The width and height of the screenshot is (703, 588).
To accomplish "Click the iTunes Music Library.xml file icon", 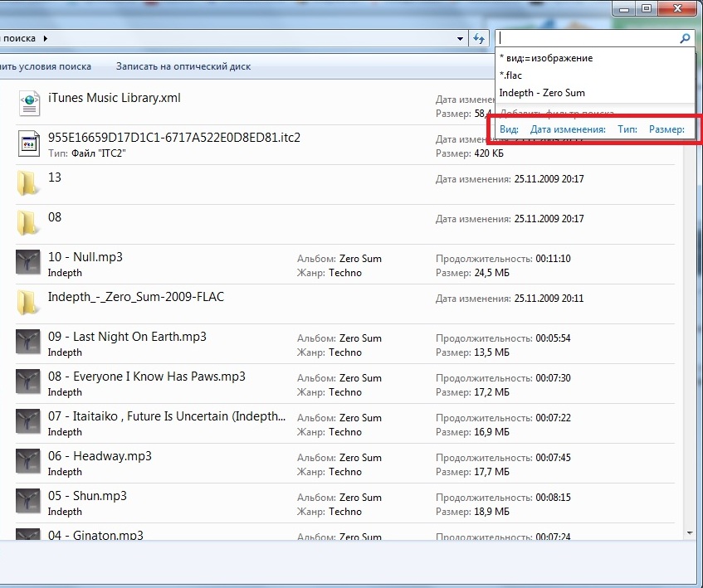I will coord(29,104).
